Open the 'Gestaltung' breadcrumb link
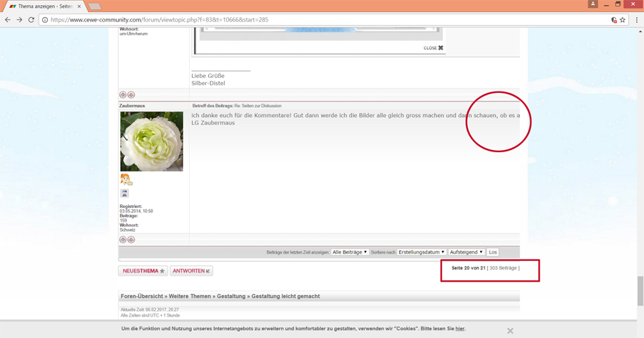Viewport: 644px width, 338px height. coord(231,296)
